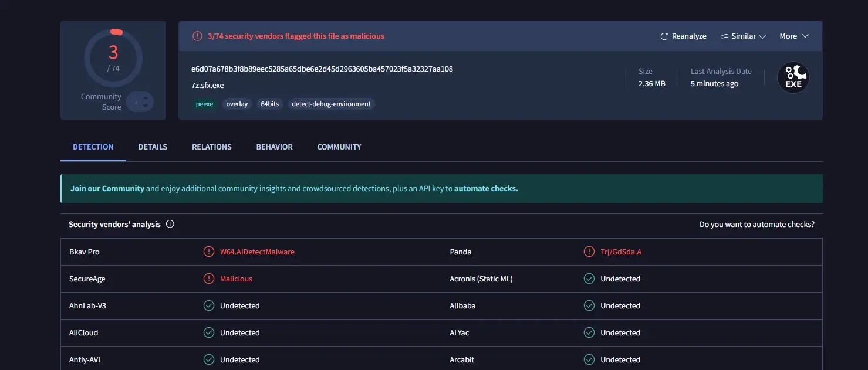Open the BEHAVIOR tab
The height and width of the screenshot is (370, 868).
(x=275, y=147)
